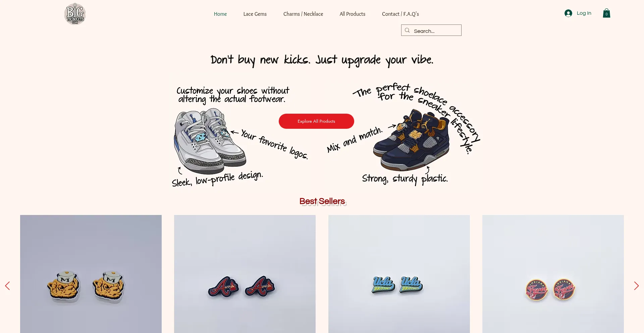Open the Indiana Fever charms product
This screenshot has height=333, width=644.
coord(553,274)
